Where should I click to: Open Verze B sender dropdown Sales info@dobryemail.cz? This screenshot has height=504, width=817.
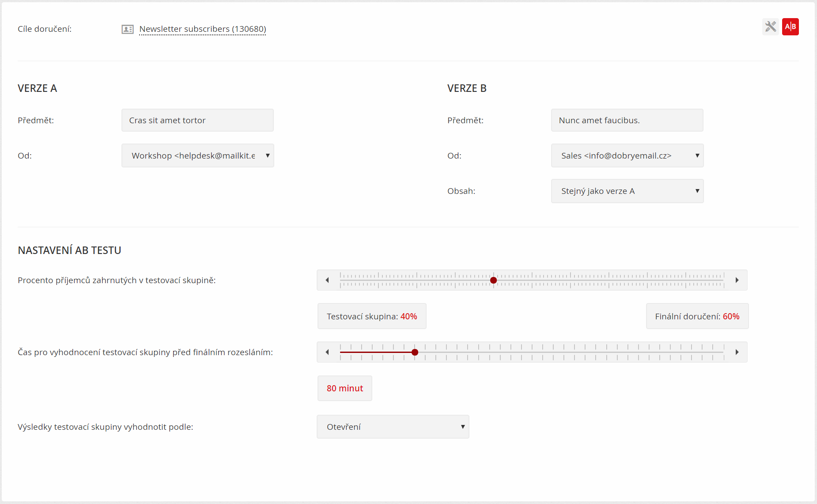627,155
